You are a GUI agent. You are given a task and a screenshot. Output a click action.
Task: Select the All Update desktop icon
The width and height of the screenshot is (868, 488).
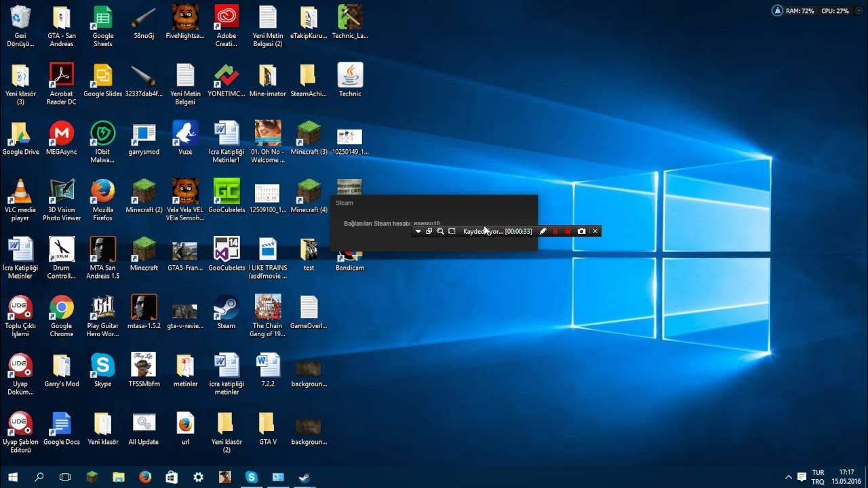tap(144, 428)
